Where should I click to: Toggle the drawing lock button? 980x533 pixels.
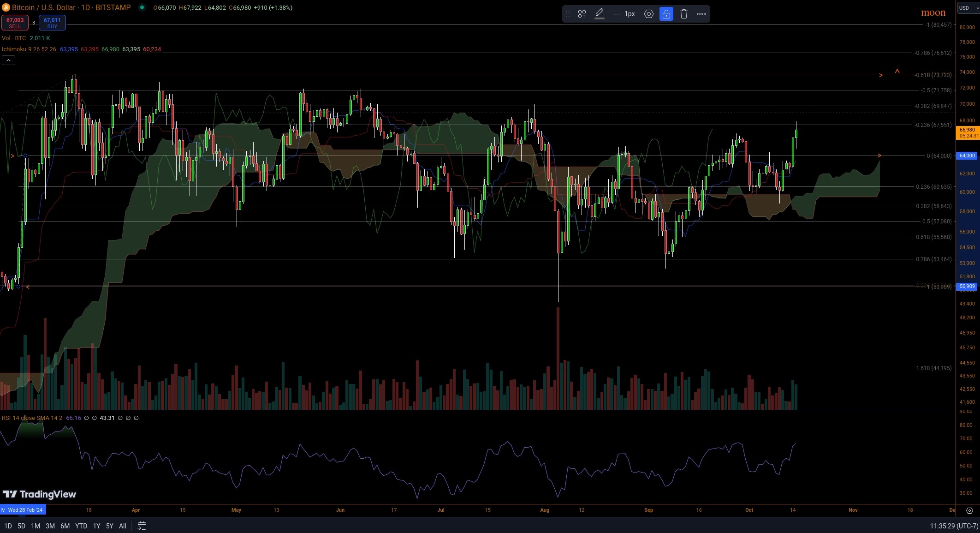coord(666,14)
